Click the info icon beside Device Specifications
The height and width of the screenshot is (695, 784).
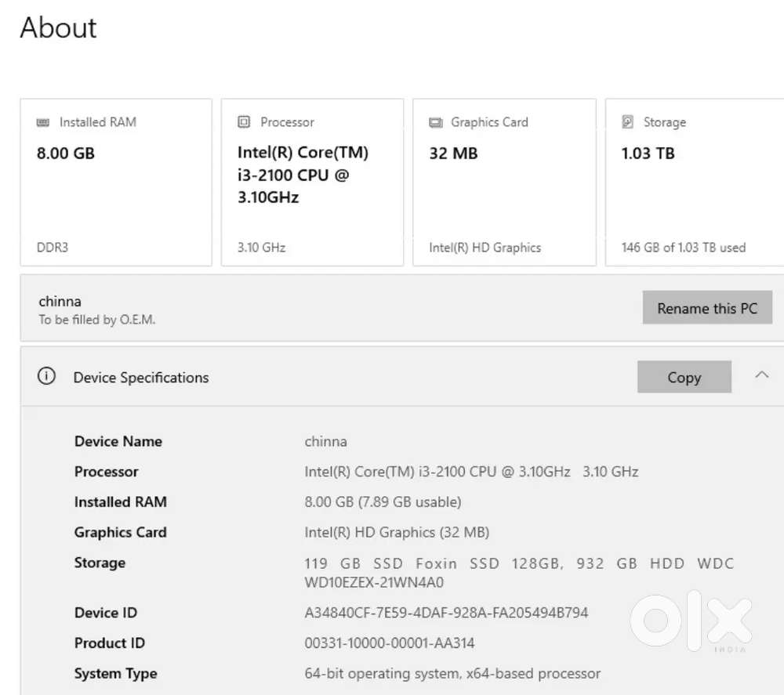47,377
